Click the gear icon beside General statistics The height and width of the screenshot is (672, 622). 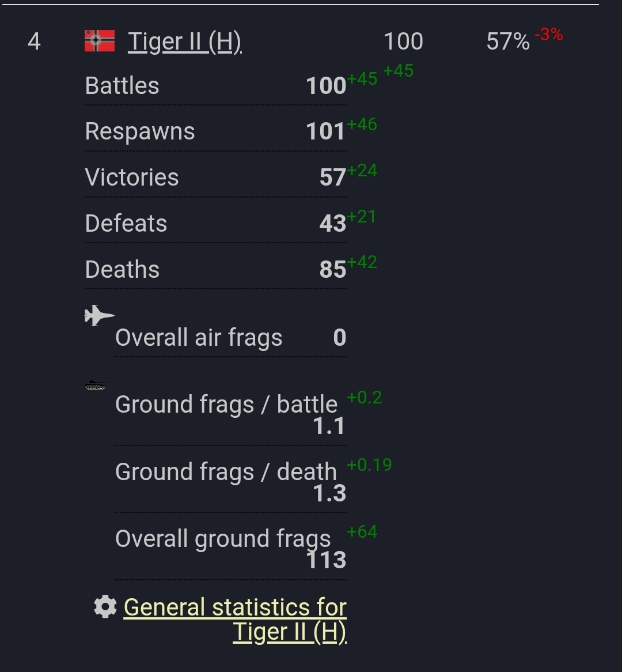pyautogui.click(x=105, y=607)
